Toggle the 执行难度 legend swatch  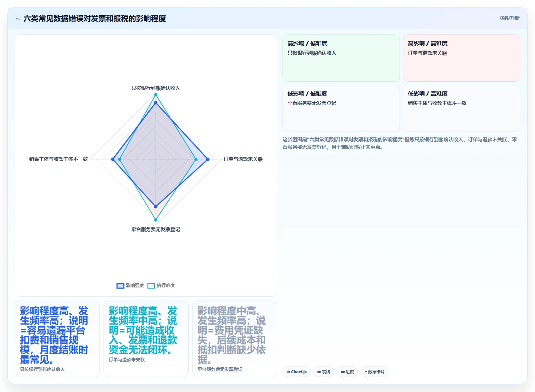(151, 286)
